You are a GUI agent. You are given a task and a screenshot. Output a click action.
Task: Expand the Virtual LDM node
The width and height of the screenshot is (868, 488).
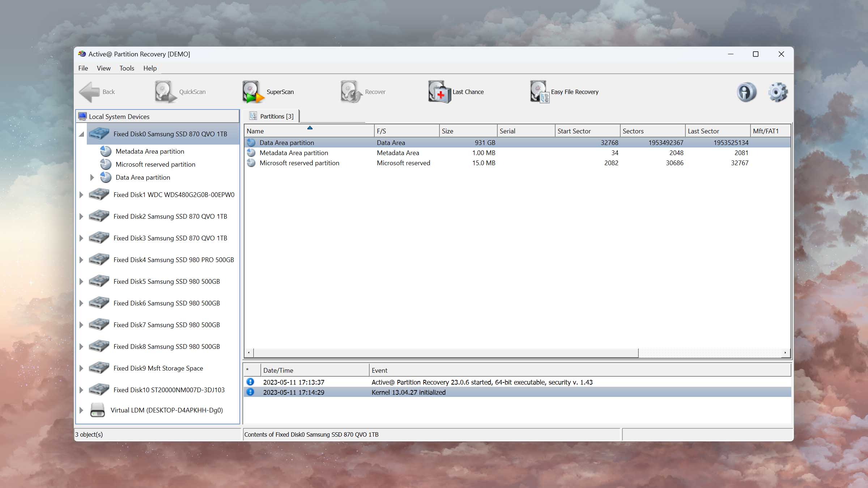coord(81,410)
